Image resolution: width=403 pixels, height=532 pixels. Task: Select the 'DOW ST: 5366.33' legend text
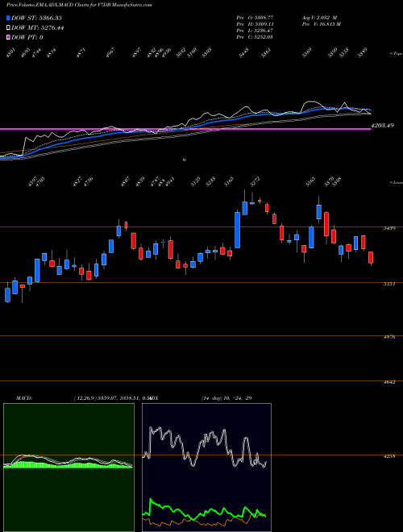pos(36,18)
